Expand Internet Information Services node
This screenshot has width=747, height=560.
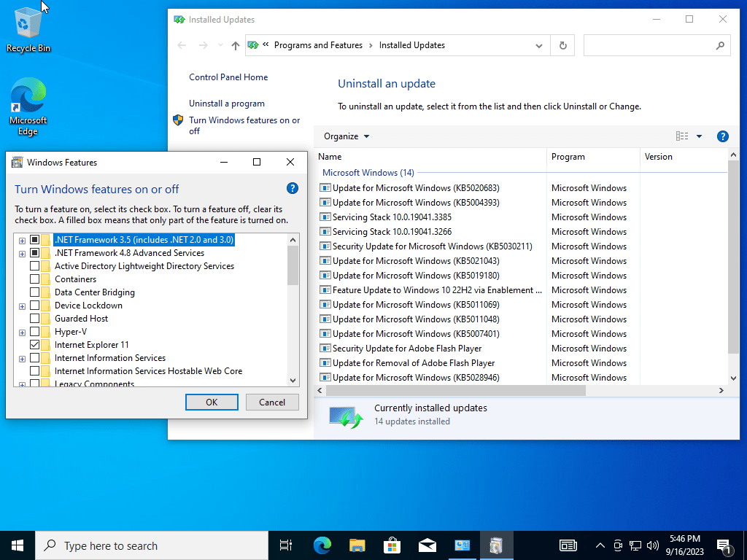(22, 359)
